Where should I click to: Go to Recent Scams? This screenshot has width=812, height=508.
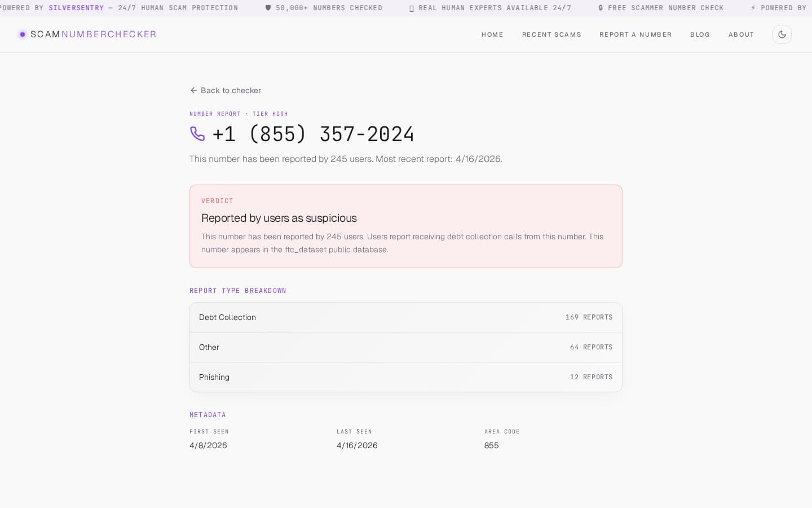pos(551,34)
